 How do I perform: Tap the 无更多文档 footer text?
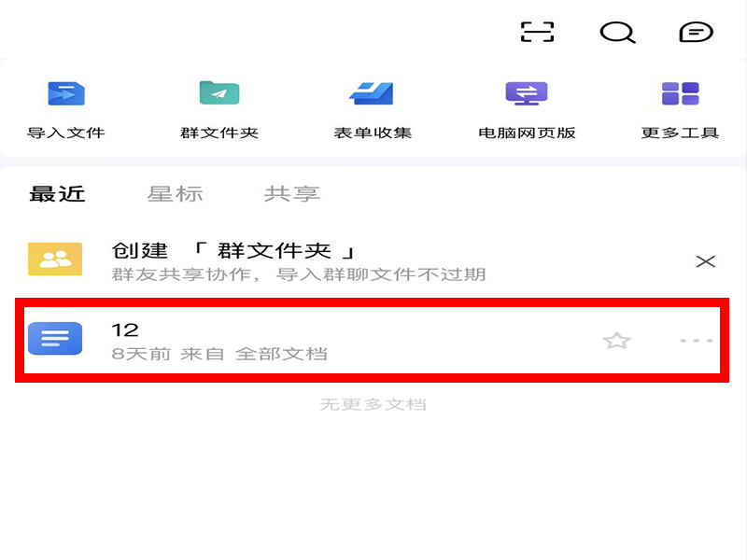tap(373, 404)
